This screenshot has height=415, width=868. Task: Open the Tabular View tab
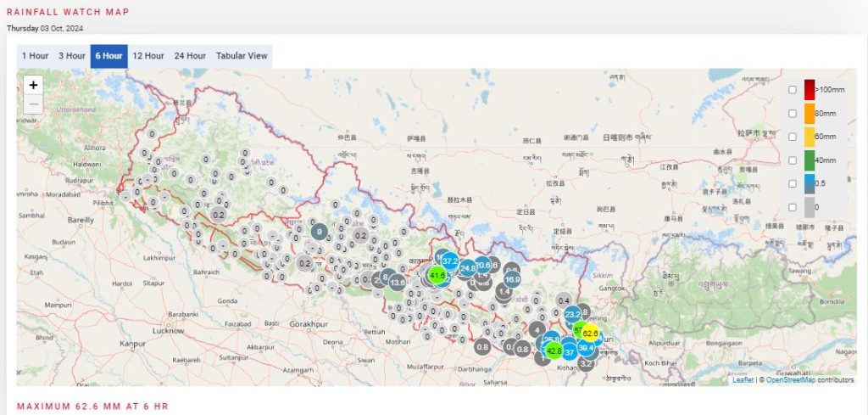tap(242, 56)
